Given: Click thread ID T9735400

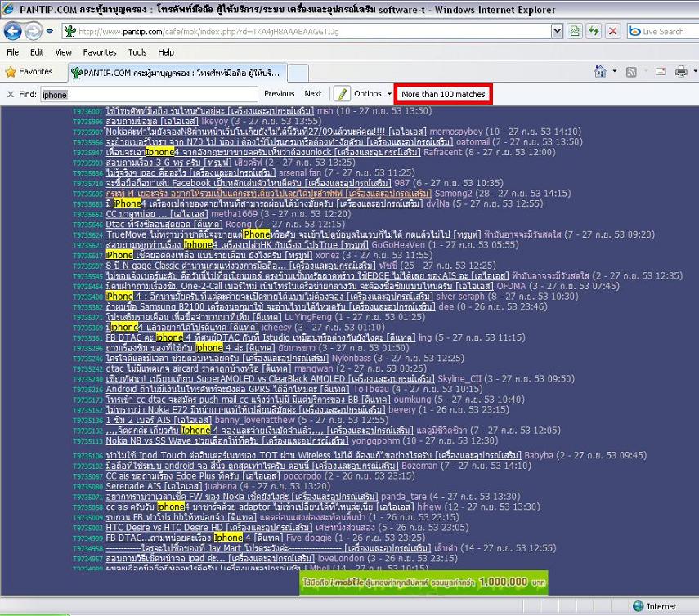Looking at the screenshot, I should (87, 297).
